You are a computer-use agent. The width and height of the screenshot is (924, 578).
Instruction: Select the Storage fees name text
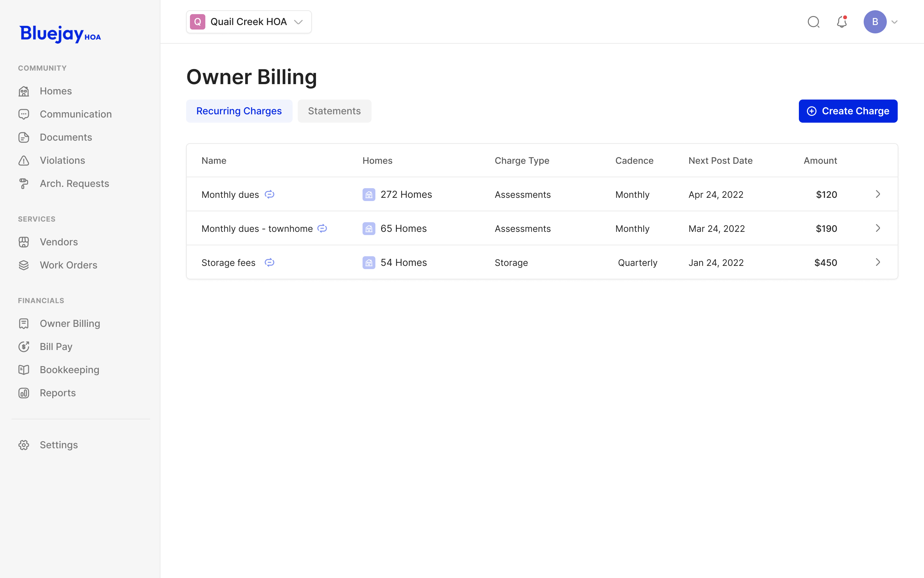click(x=228, y=263)
